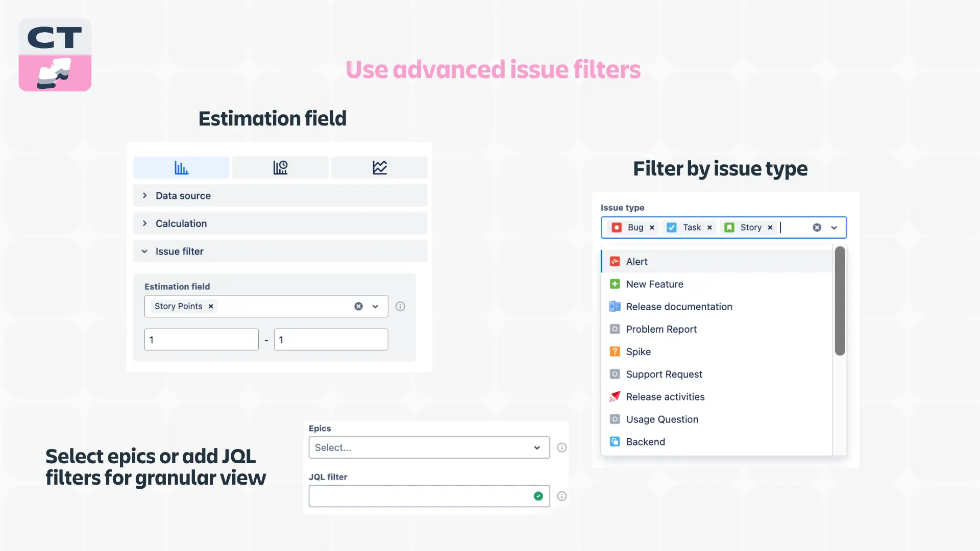Choose Support Request issue type
The height and width of the screenshot is (551, 980).
tap(717, 374)
